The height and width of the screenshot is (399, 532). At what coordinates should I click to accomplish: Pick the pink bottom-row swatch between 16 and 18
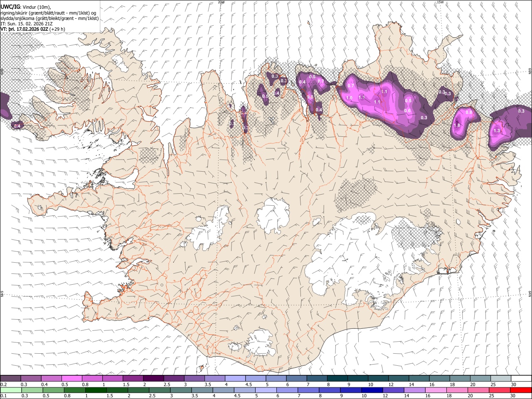point(436,390)
